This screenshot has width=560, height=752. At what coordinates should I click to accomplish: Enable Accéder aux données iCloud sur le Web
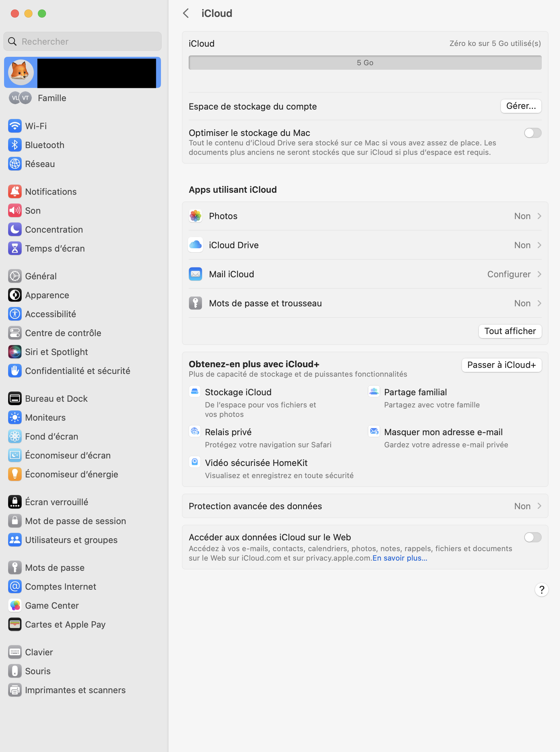pos(533,538)
